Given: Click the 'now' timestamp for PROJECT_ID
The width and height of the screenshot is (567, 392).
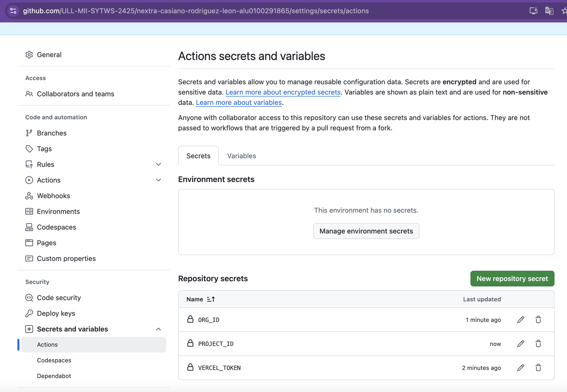Looking at the screenshot, I should [495, 344].
